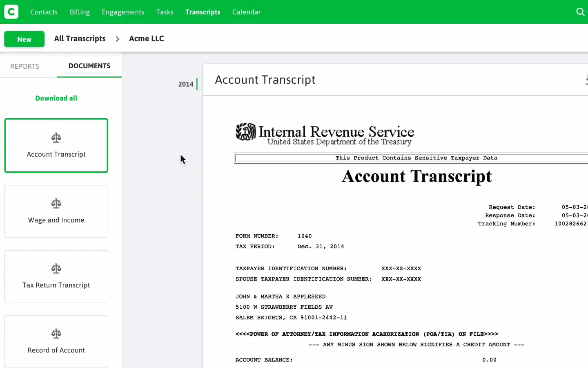The width and height of the screenshot is (588, 368).
Task: Open the Account Transcript document card
Action: pos(56,146)
